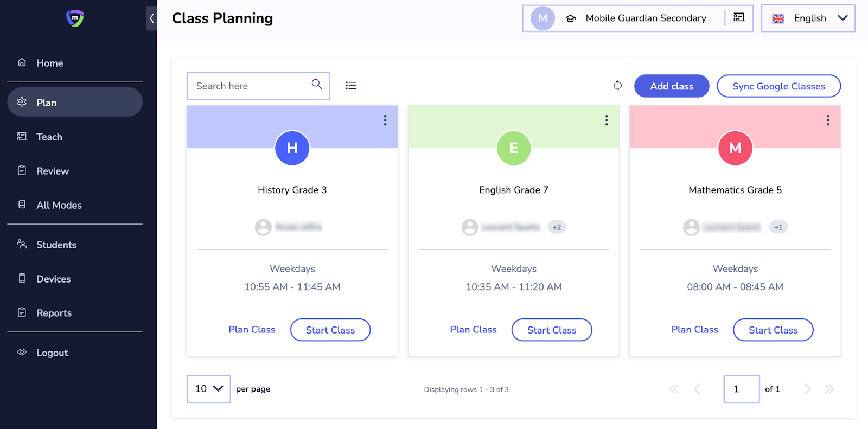The image size is (868, 429).
Task: Open Students from the sidebar
Action: point(56,245)
